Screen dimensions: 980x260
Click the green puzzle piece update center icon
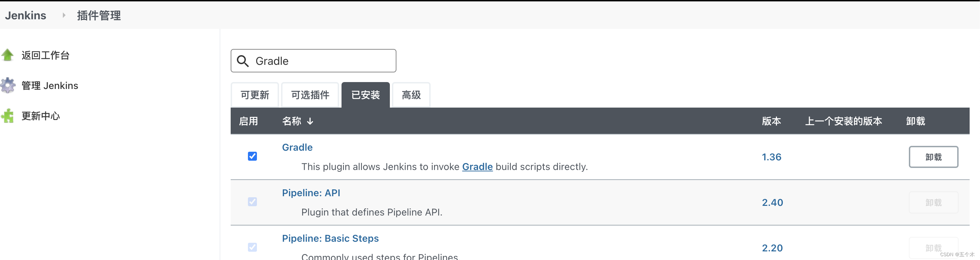click(7, 116)
